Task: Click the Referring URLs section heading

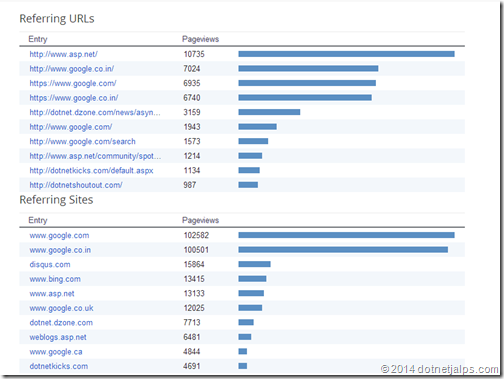Action: click(x=57, y=19)
